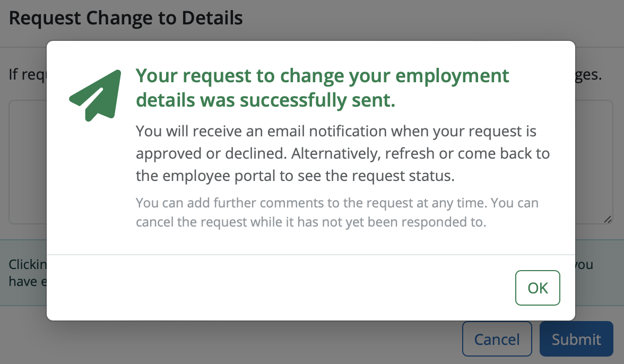Click 'the employee portal to see the request status'
This screenshot has height=364, width=624.
[295, 176]
